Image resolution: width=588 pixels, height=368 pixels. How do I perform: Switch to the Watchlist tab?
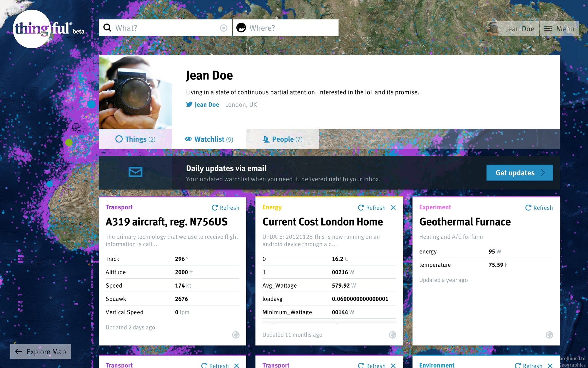coord(209,139)
